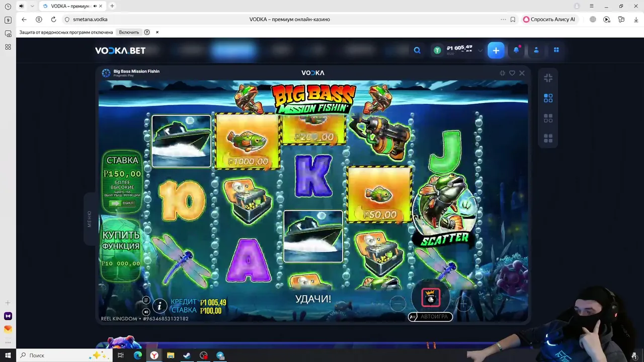Open a new browser tab
Screen dimensions: 644x362
[x=112, y=6]
